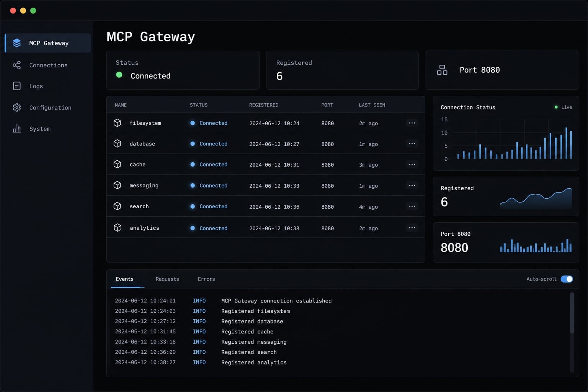Open the ellipsis menu for analytics row

coord(412,228)
